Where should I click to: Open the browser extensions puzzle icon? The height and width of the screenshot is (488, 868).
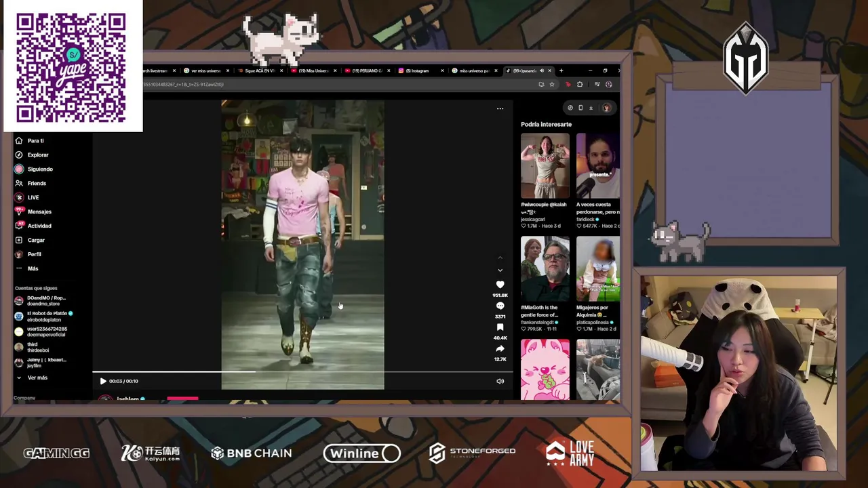point(579,84)
